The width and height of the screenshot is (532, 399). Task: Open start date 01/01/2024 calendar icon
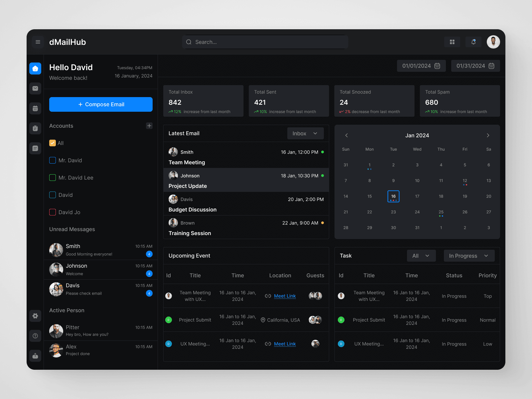click(437, 66)
